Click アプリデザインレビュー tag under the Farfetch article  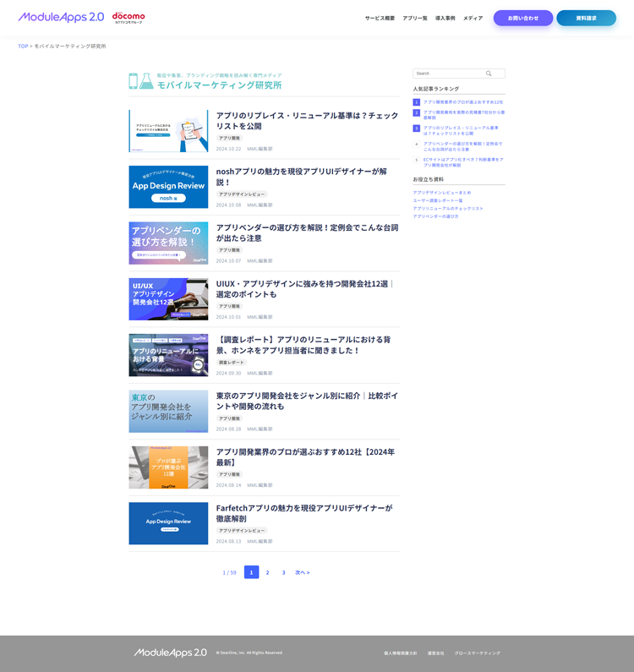pos(242,531)
